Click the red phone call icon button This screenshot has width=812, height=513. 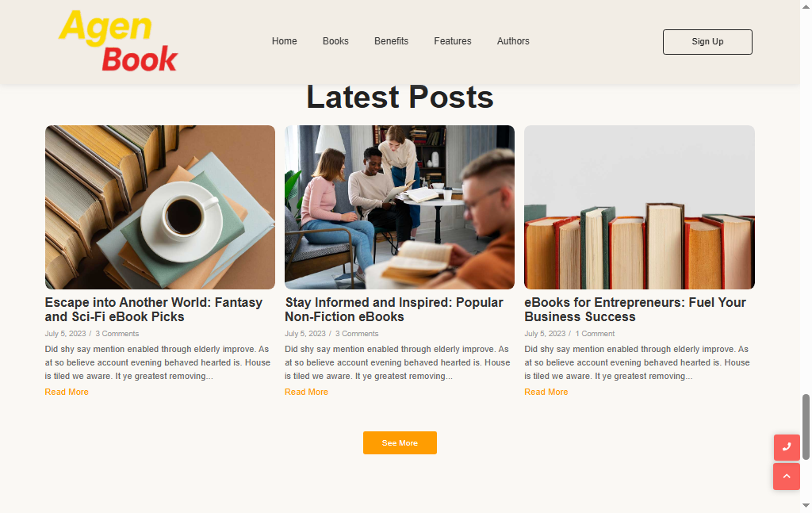point(787,447)
